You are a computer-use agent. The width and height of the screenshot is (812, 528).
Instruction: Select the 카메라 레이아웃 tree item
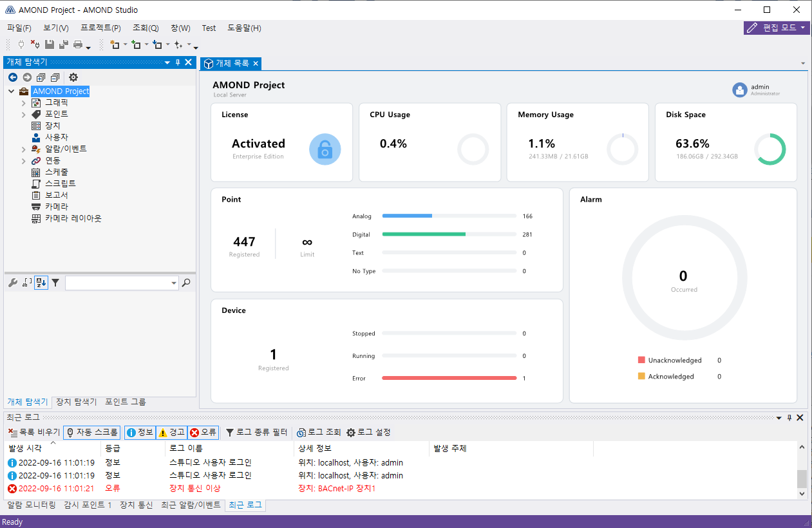tap(73, 218)
